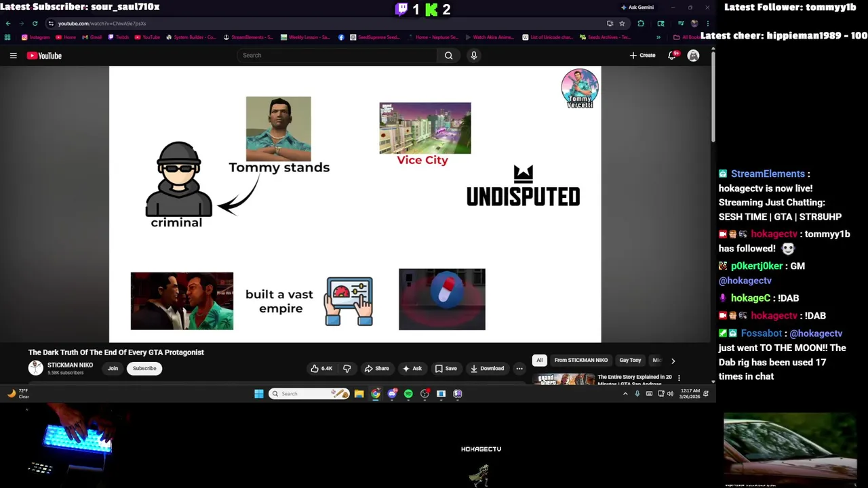The width and height of the screenshot is (868, 488).
Task: Switch to Chrome in taskbar
Action: [x=376, y=394]
